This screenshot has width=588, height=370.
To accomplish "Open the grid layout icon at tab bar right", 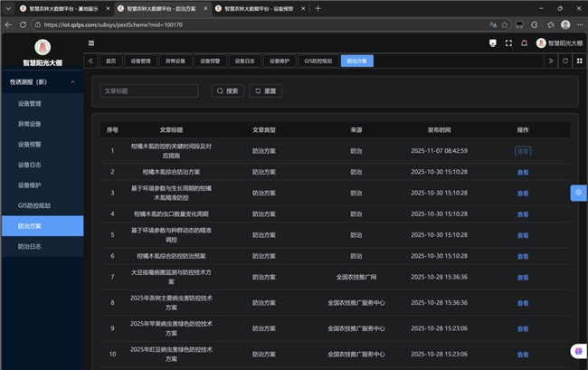I will tap(579, 61).
